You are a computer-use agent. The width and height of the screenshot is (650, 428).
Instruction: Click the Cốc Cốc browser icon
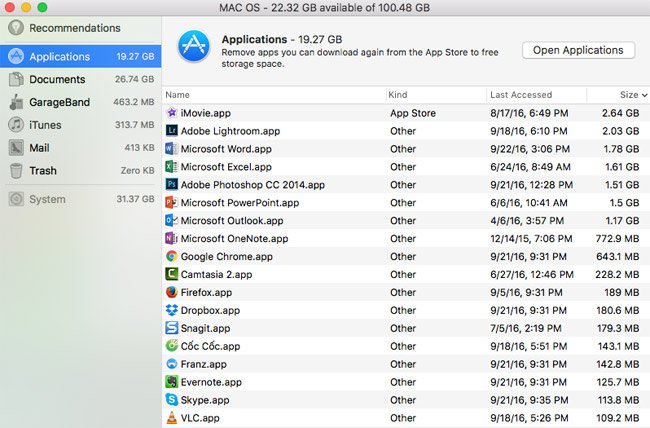(x=172, y=345)
